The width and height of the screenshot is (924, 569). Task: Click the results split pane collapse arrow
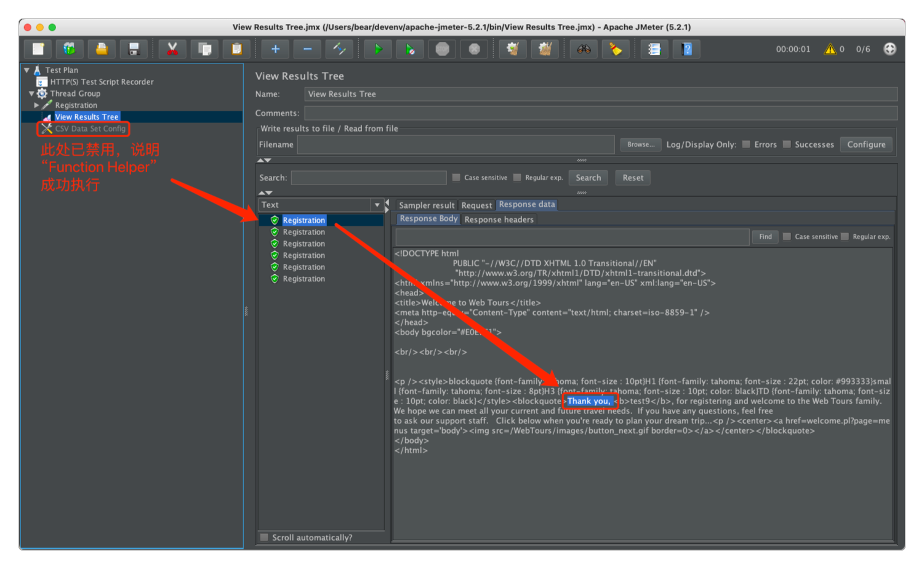[387, 202]
